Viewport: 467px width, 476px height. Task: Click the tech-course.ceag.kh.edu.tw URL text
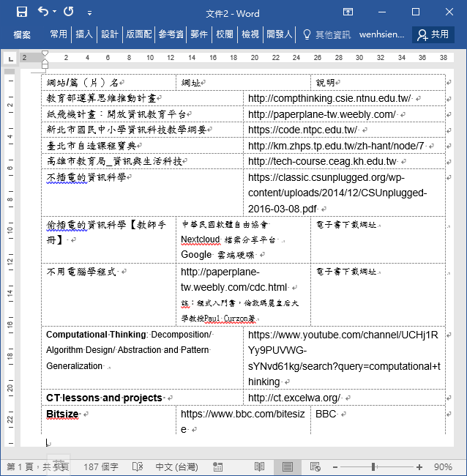[x=322, y=162]
